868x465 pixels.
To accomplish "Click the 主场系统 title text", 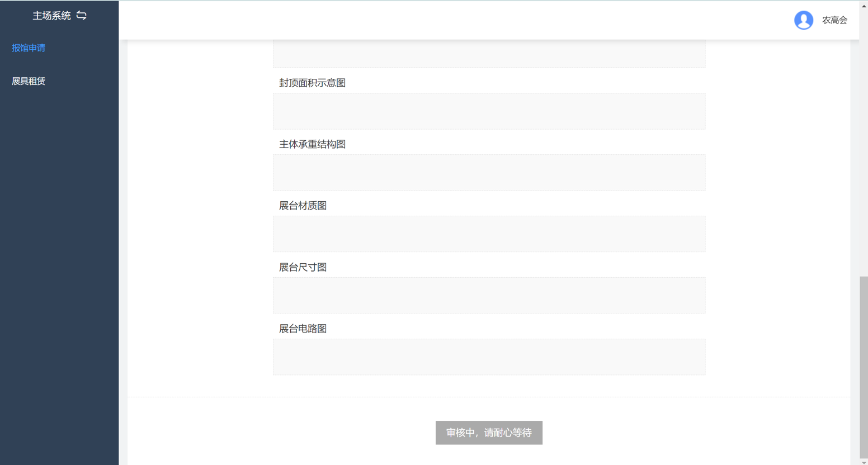I will point(51,16).
